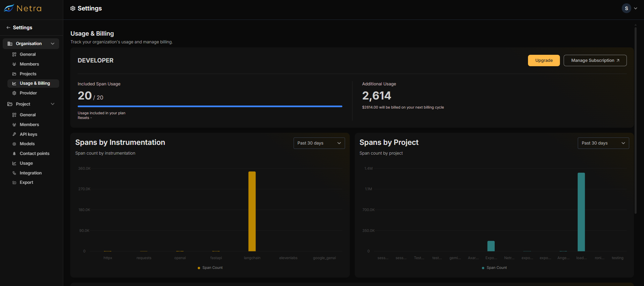The height and width of the screenshot is (286, 644).
Task: Toggle Span Count legend in Project chart
Action: [x=494, y=268]
